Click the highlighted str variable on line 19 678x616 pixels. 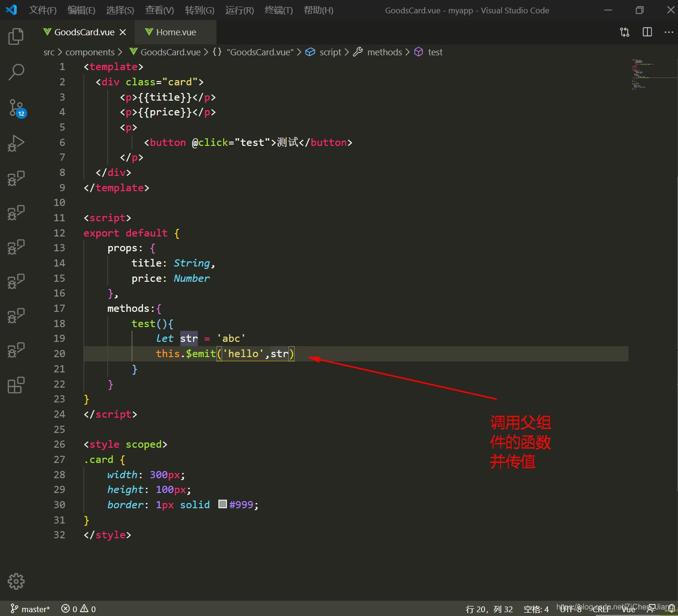(189, 339)
